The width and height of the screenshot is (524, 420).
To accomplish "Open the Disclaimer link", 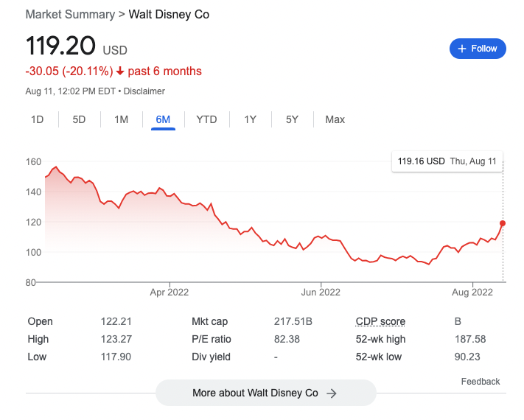I will click(x=144, y=91).
